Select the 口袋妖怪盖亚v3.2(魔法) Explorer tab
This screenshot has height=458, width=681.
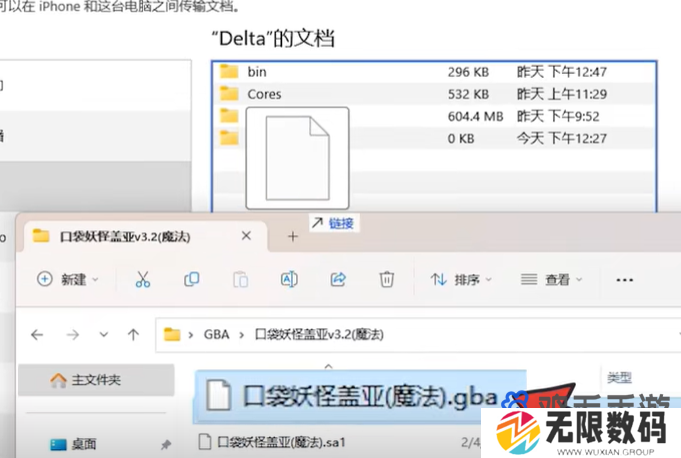(x=145, y=236)
